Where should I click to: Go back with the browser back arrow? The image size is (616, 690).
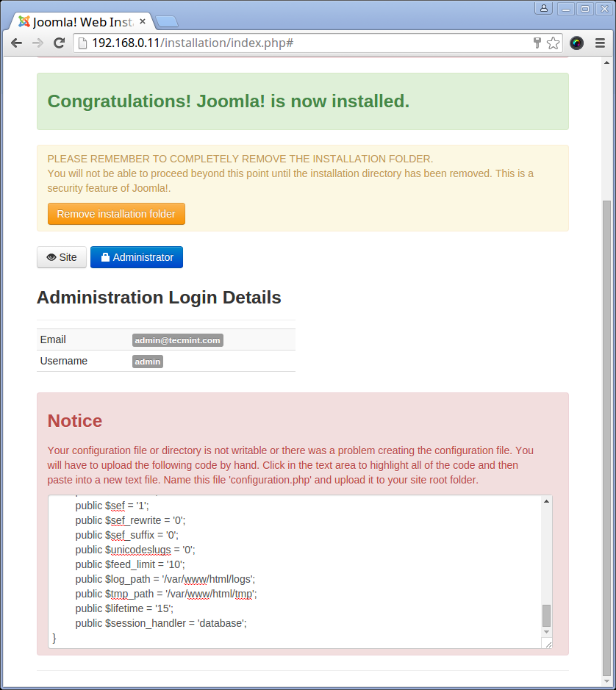[16, 43]
